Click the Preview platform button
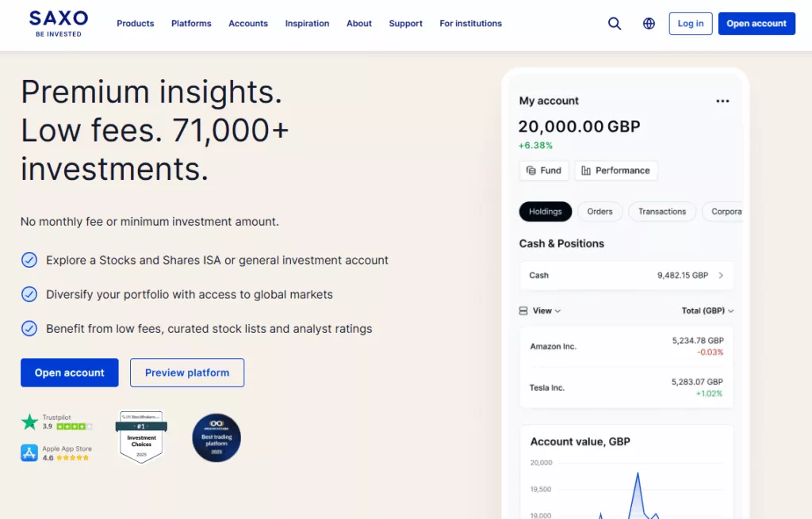The image size is (812, 519). [187, 372]
